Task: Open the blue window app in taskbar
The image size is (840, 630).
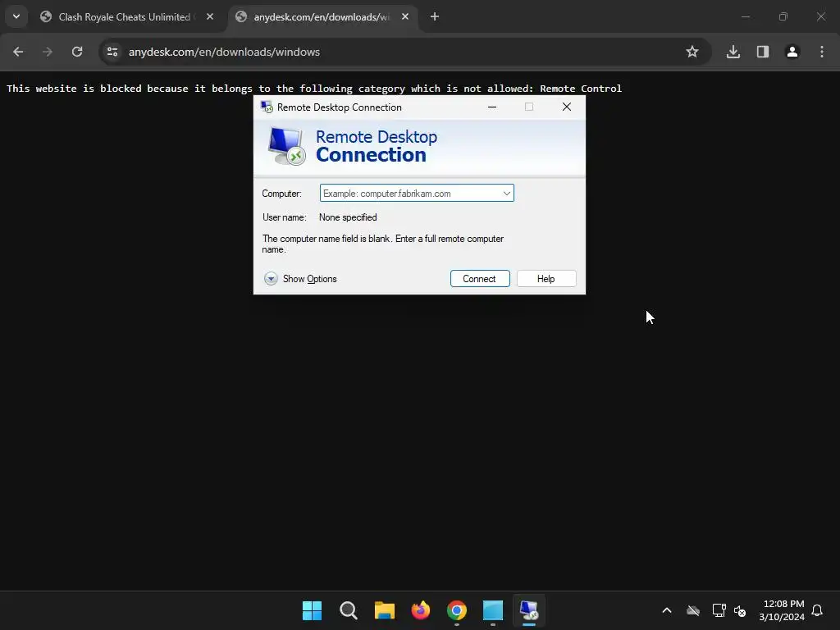Action: click(493, 610)
